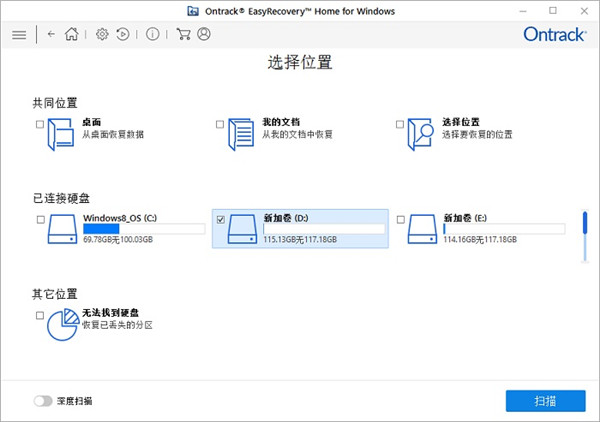Click the blue 扫描 scan button

[546, 401]
